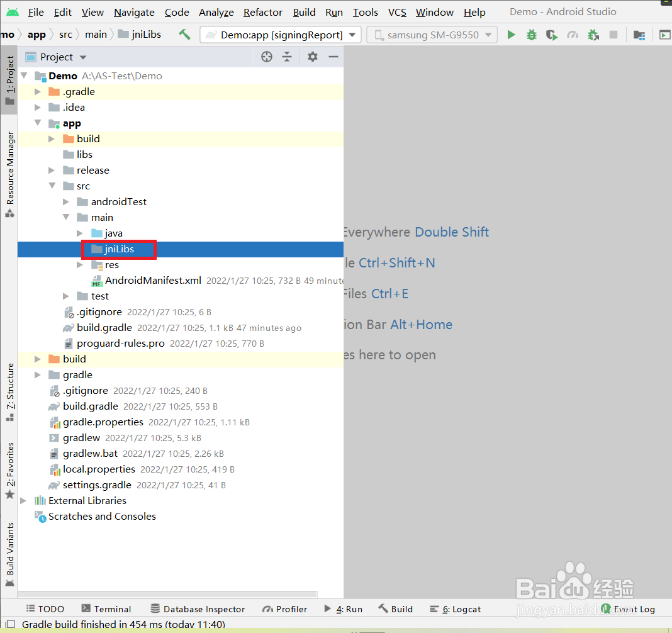Screen dimensions: 672x633
Task: Select AndroidManifest.xml file
Action: pyautogui.click(x=153, y=280)
